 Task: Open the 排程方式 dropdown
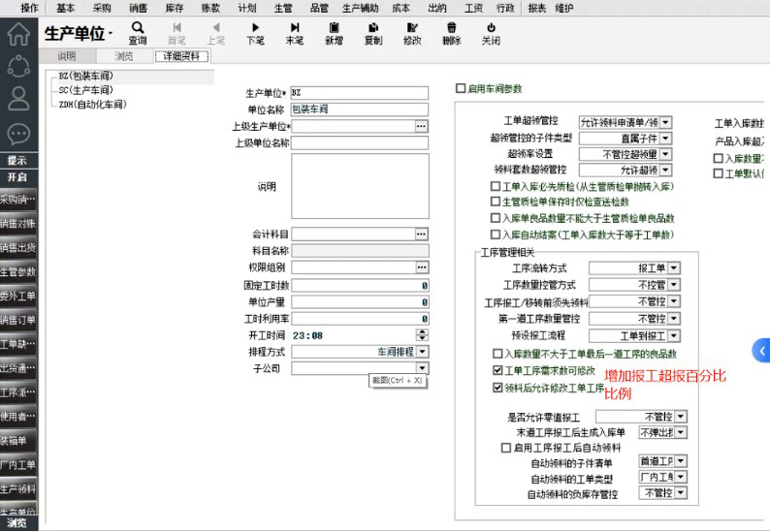tap(422, 352)
